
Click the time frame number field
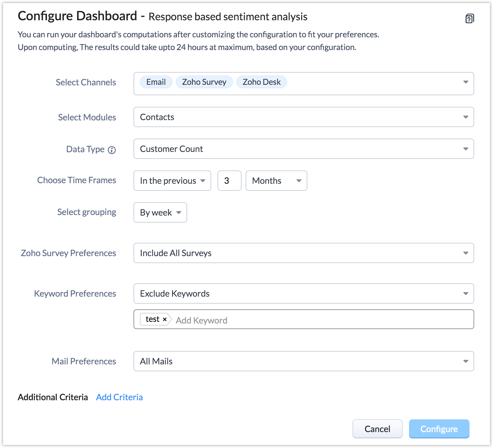click(x=229, y=181)
